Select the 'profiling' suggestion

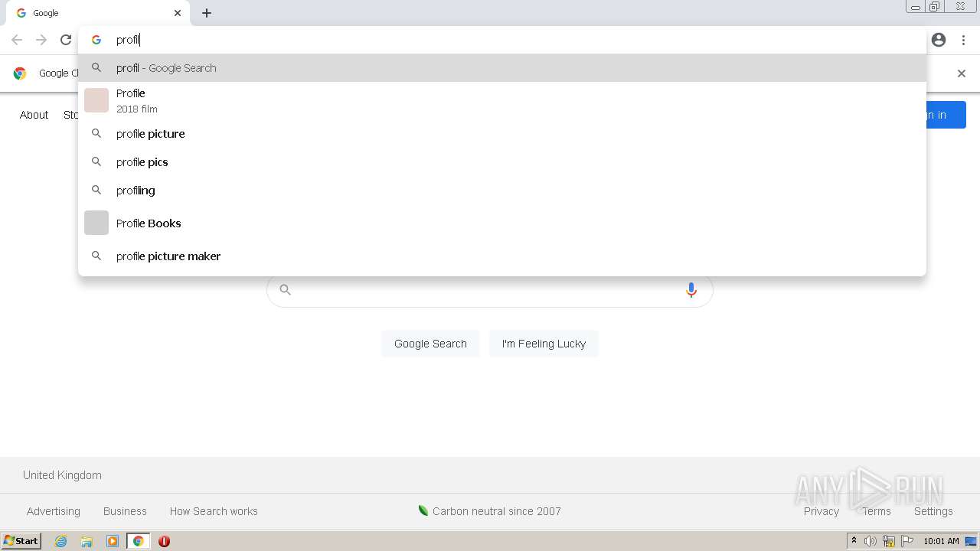[502, 191]
